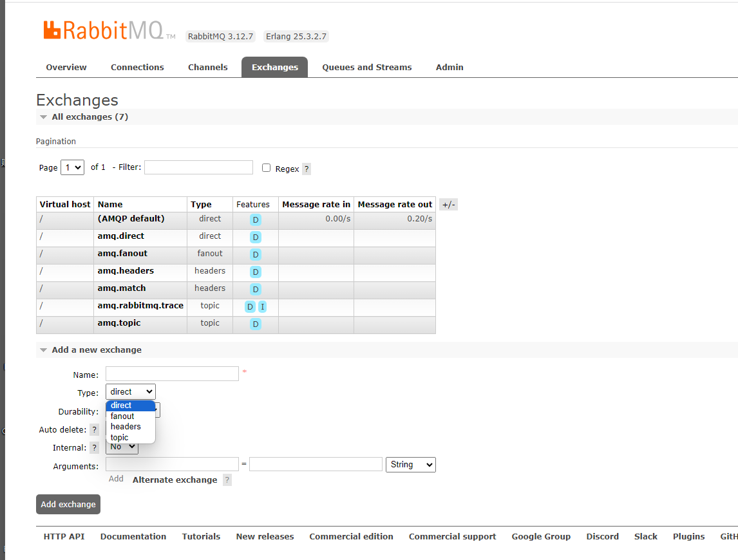Open the Plugins footer link

pos(688,536)
